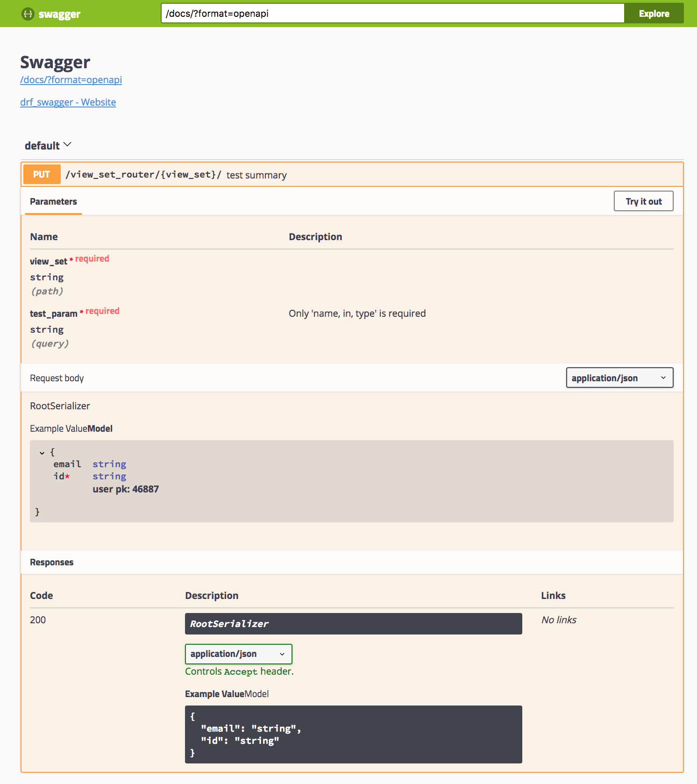Click the id property in model
This screenshot has height=784, width=697.
(x=61, y=476)
